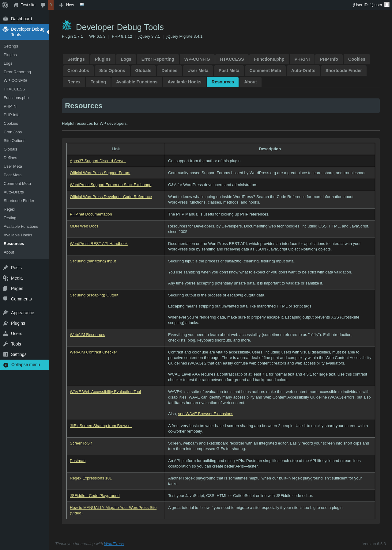The width and height of the screenshot is (392, 550).
Task: Switch to the PHP.INI tab
Action: pyautogui.click(x=302, y=59)
